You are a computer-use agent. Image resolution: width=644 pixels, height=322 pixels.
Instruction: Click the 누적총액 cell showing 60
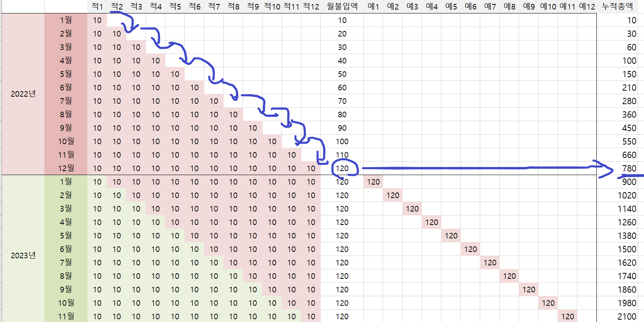[x=617, y=47]
